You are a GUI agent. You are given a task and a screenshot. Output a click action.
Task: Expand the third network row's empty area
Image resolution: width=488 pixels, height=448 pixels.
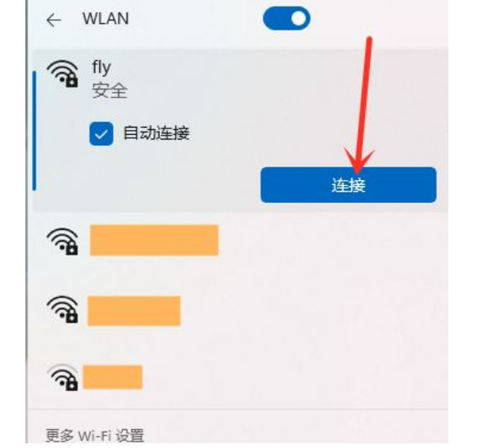[x=314, y=310]
